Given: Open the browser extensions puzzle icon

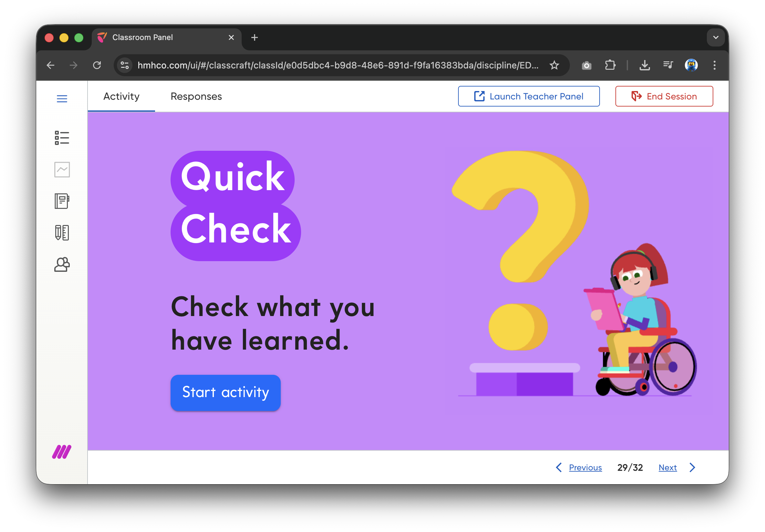Looking at the screenshot, I should coord(610,65).
